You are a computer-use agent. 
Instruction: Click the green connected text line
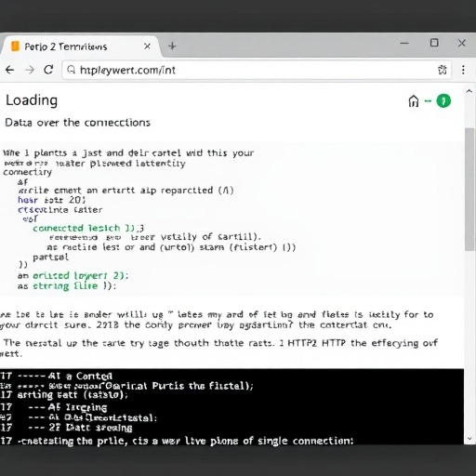(x=88, y=228)
